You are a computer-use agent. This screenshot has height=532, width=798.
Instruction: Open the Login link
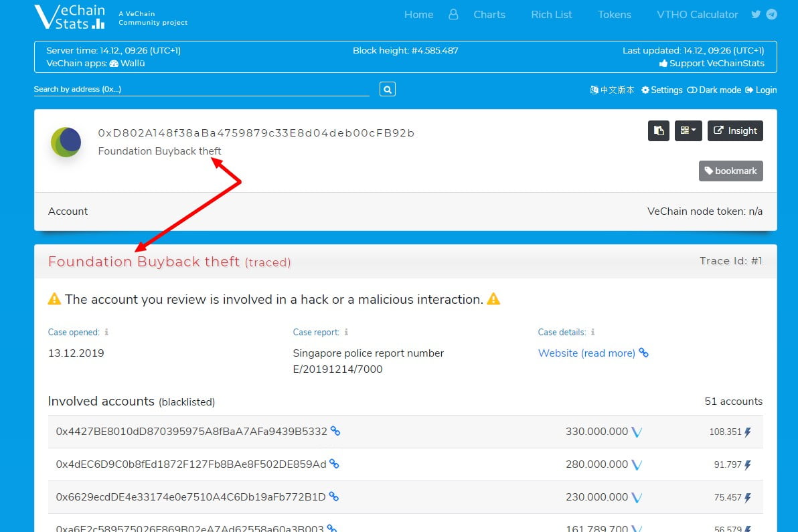[x=761, y=90]
